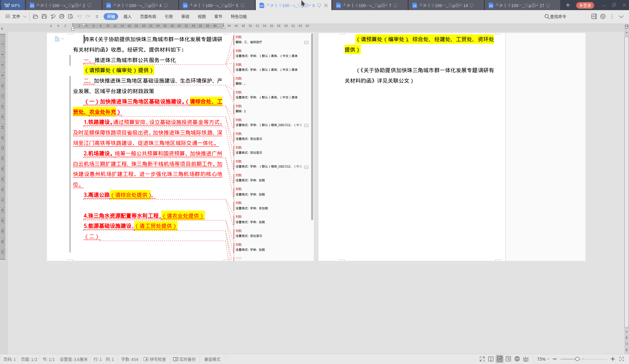Image resolution: width=629 pixels, height=364 pixels.
Task: Click monitor icon on active tab 6
Action: (319, 5)
